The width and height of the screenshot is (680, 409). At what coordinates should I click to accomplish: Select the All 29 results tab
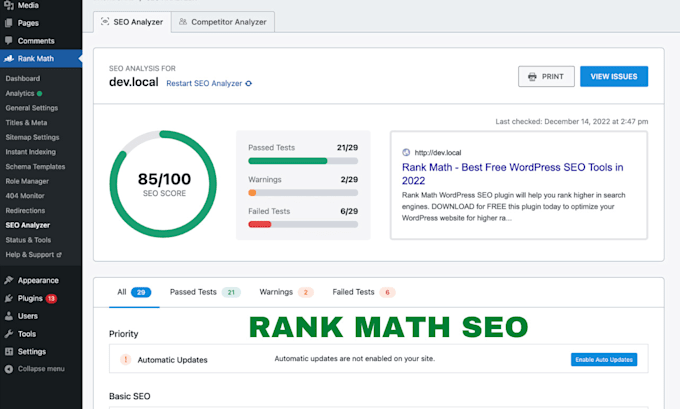pos(134,292)
